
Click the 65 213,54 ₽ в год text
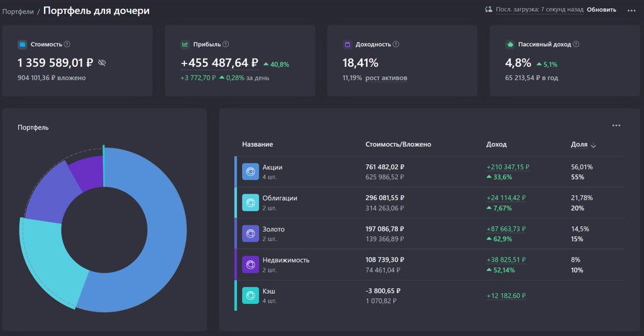[531, 77]
